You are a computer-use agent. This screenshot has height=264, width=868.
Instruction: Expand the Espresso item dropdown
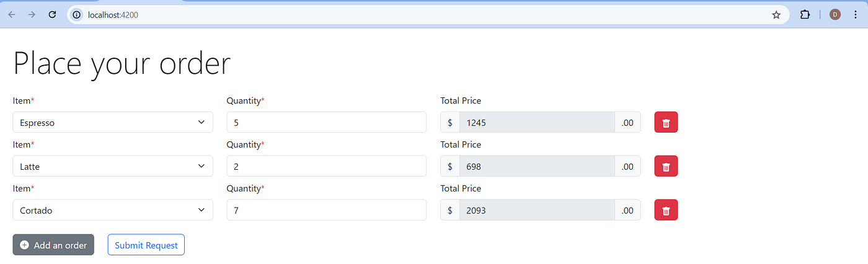(x=113, y=122)
